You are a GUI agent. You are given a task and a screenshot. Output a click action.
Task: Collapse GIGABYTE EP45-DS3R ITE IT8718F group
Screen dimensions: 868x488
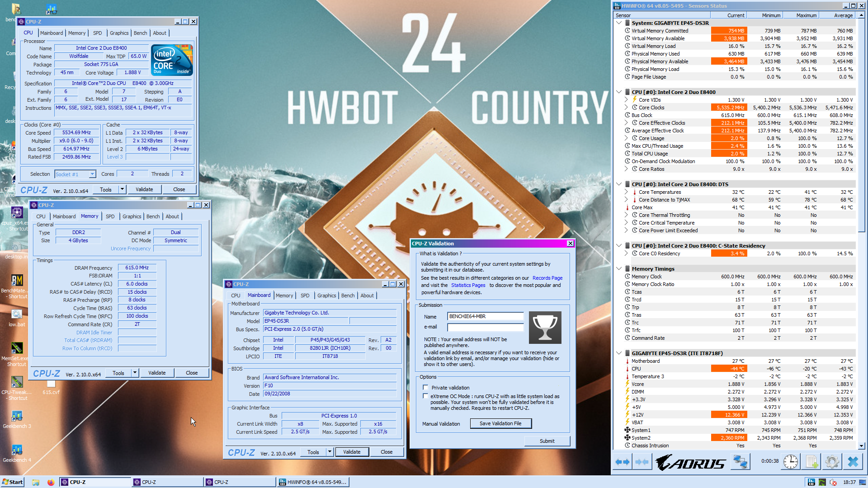(619, 353)
